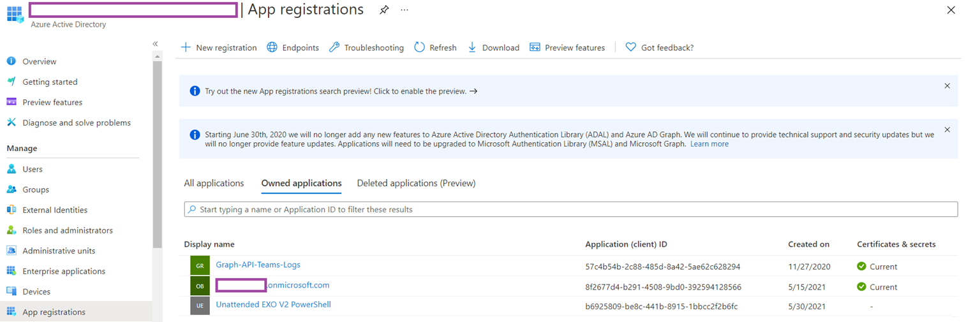980x322 pixels.
Task: Select client ID b6925809-be8c-441b-8915-1bbcc2f2b6fc
Action: click(661, 307)
